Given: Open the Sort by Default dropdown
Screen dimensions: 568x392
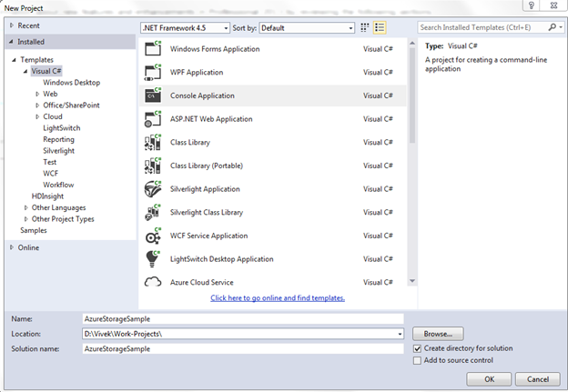Looking at the screenshot, I should 307,28.
